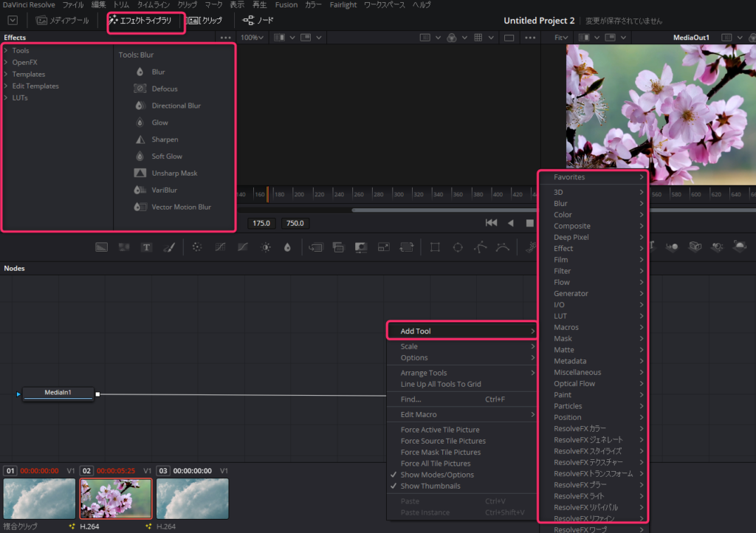Expand the LUTs category
756x533 pixels.
(6, 97)
